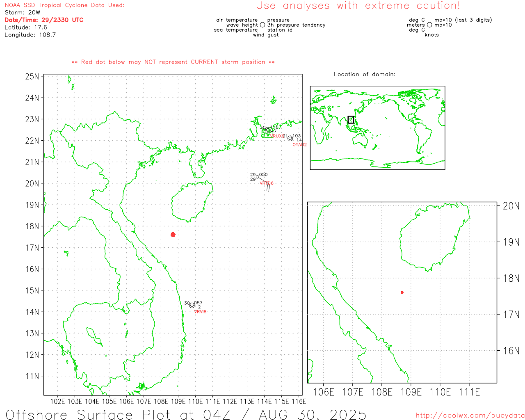Click the 'Longitude: 108.7' text
Image resolution: width=525 pixels, height=420 pixels.
30,35
